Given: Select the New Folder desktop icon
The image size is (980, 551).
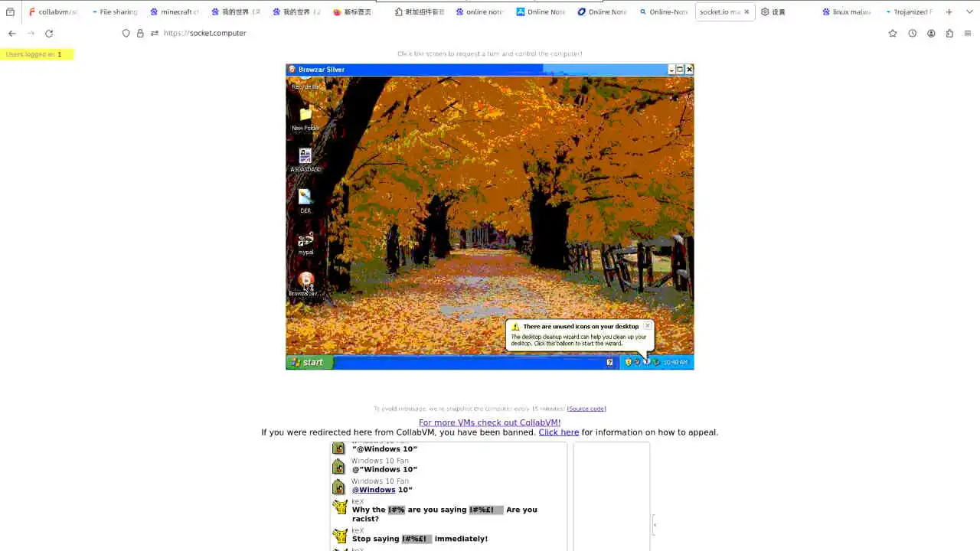Looking at the screenshot, I should click(305, 119).
